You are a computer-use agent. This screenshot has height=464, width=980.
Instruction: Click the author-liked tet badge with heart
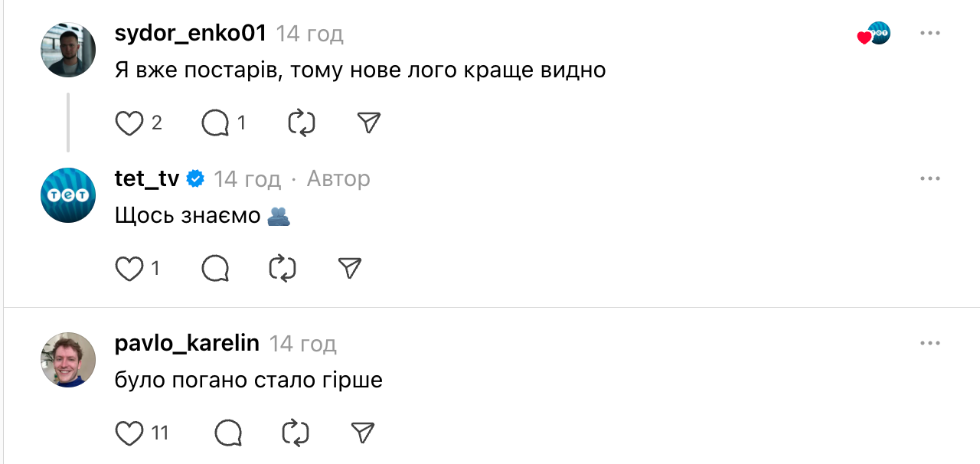pos(874,34)
